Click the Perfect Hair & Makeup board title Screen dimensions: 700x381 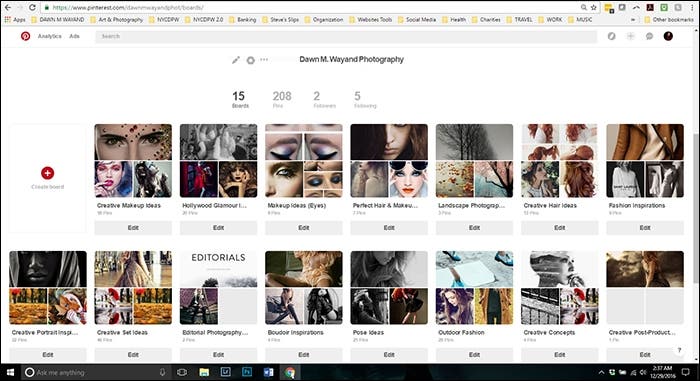tap(385, 205)
